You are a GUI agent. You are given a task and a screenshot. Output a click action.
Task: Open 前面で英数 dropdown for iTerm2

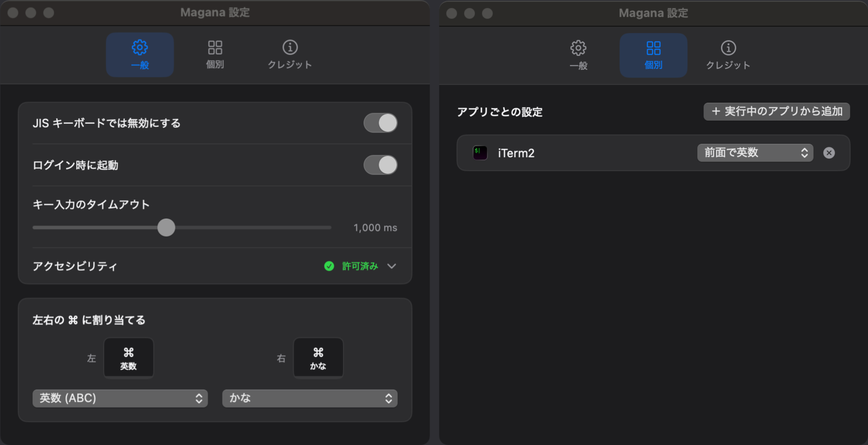click(x=755, y=152)
